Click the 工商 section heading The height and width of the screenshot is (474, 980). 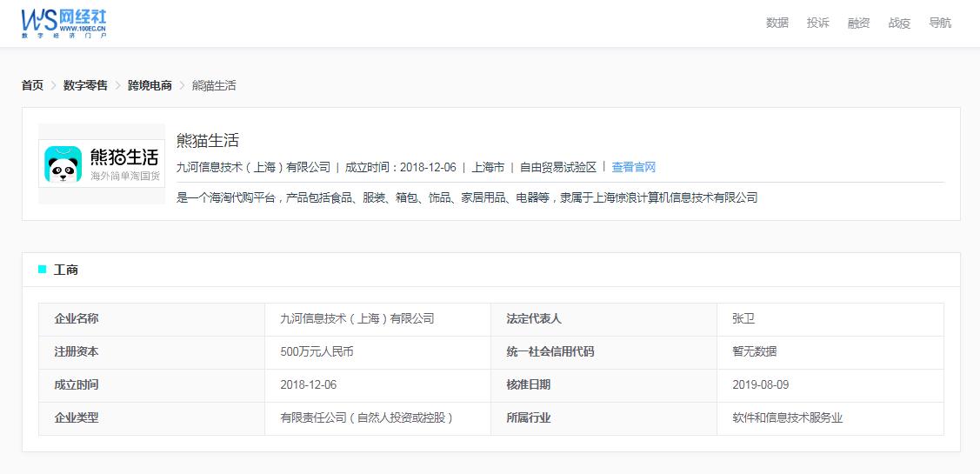[x=65, y=270]
